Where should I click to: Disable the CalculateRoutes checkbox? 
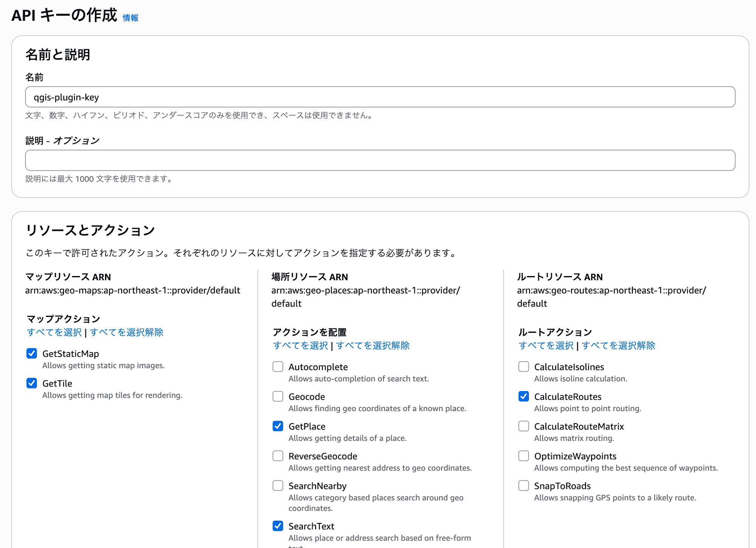pyautogui.click(x=524, y=396)
